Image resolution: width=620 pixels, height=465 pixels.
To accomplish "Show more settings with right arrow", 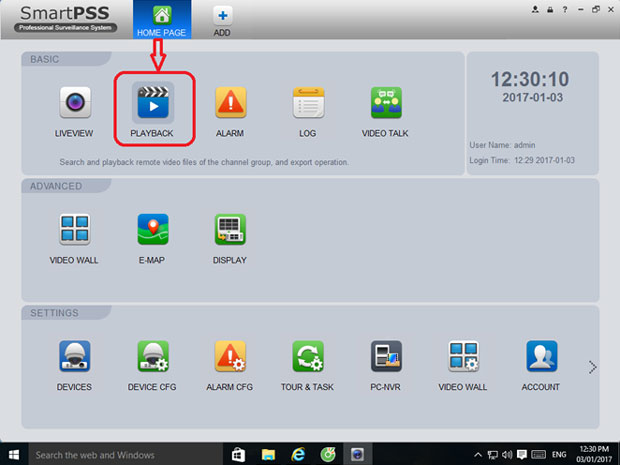I will coord(592,367).
